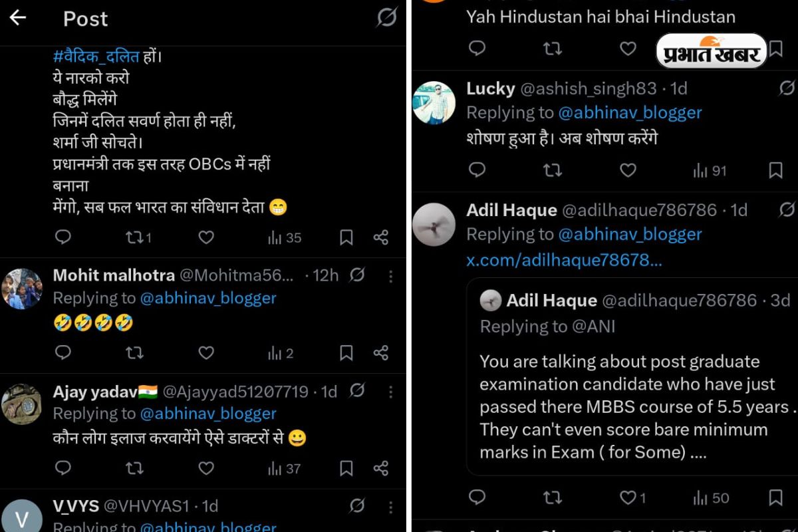Like Mohit malhotra's laughing emoji reply

[205, 353]
